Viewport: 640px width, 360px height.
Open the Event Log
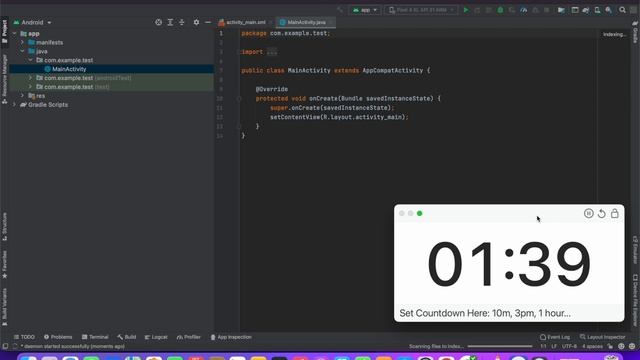tap(555, 337)
